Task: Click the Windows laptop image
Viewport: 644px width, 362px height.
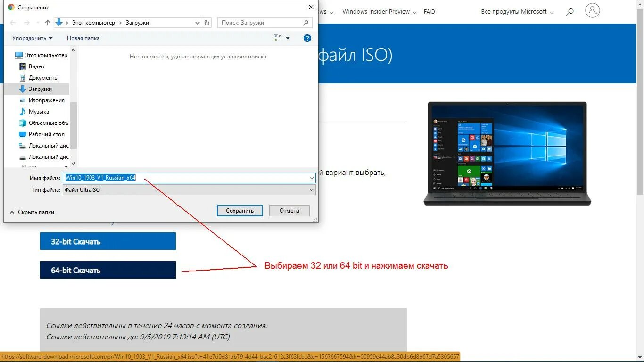Action: [x=507, y=154]
